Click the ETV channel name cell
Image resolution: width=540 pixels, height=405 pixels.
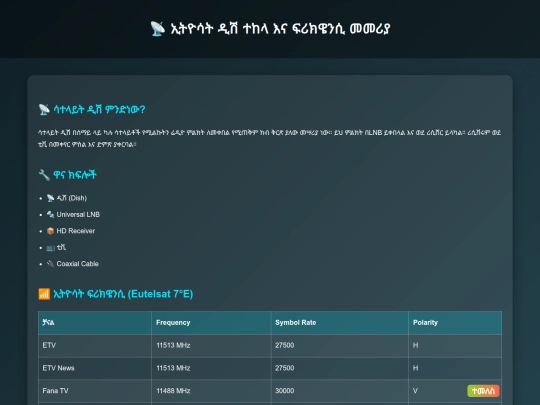coord(95,345)
